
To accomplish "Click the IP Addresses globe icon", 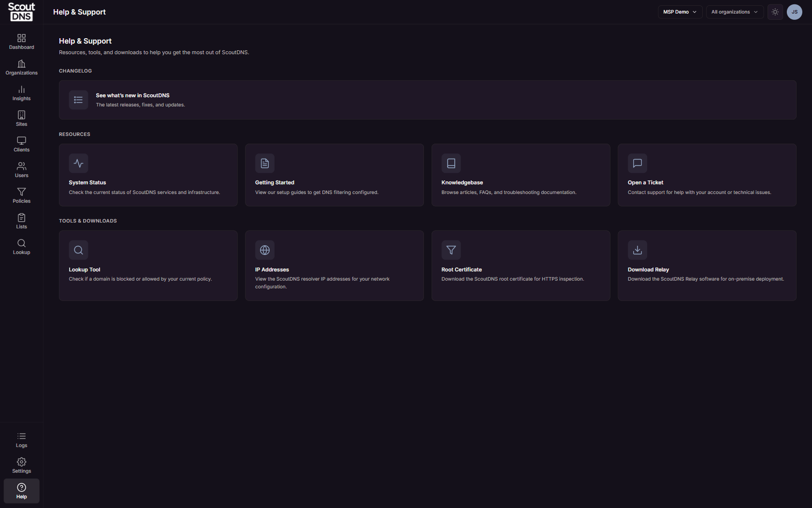I will coord(265,250).
